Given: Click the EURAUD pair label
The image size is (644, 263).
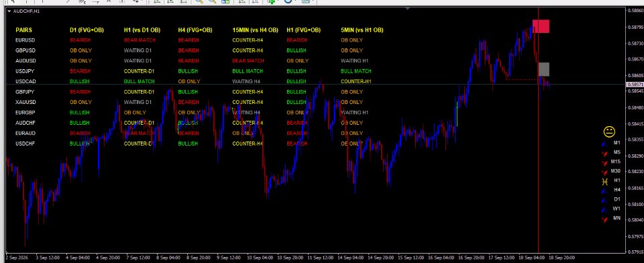Looking at the screenshot, I should 25,133.
